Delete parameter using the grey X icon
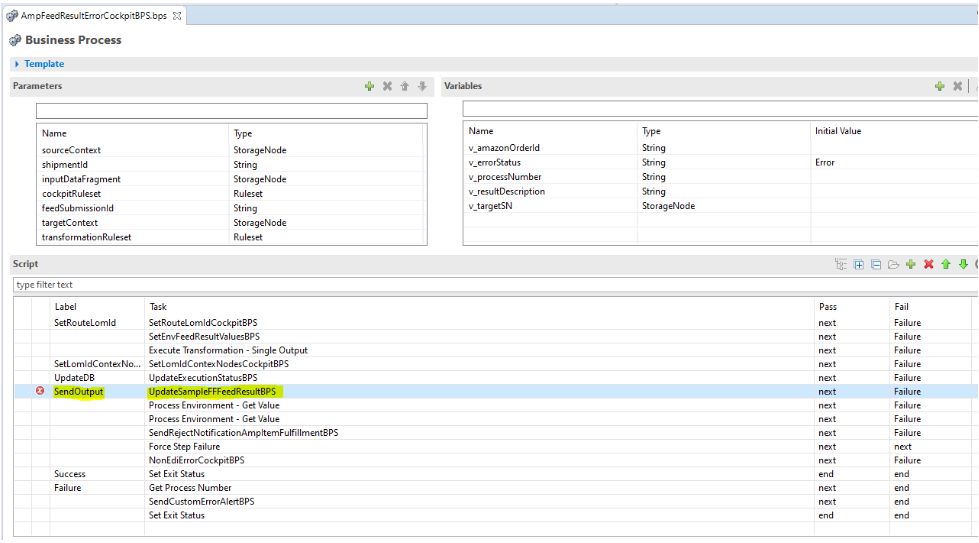 pos(387,86)
